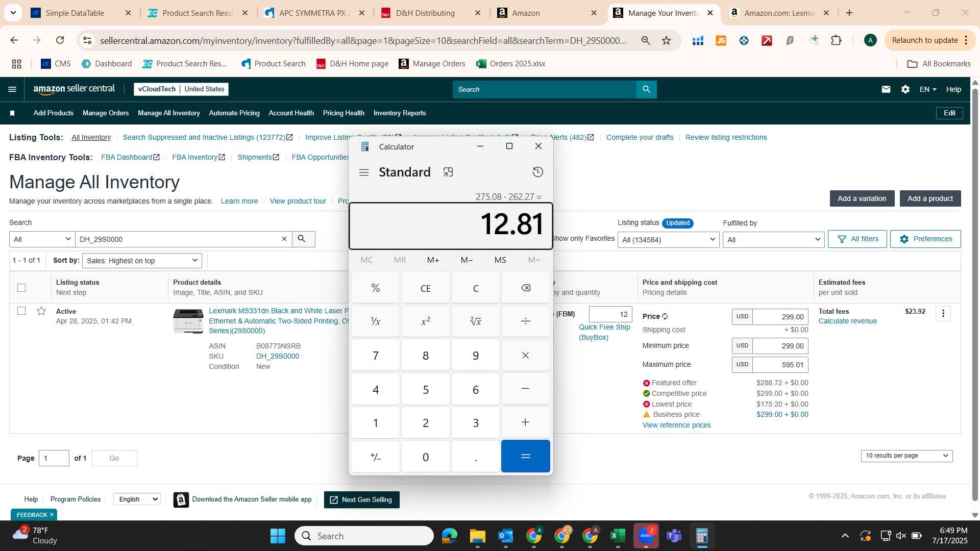Open Listing status 'All (134584)' dropdown
Image resolution: width=980 pixels, height=551 pixels.
tap(668, 240)
